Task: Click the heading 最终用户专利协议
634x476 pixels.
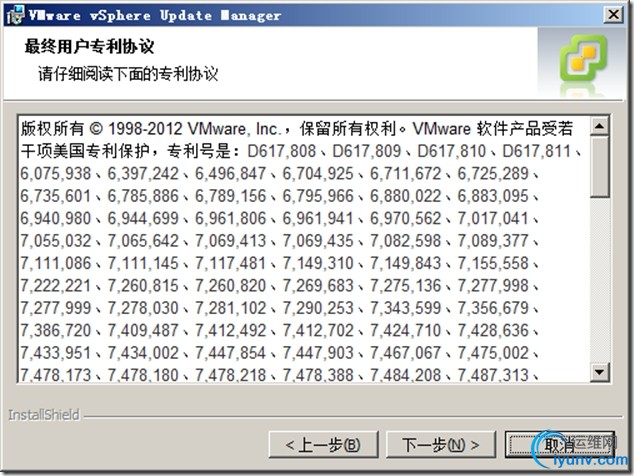Action: pyautogui.click(x=89, y=46)
